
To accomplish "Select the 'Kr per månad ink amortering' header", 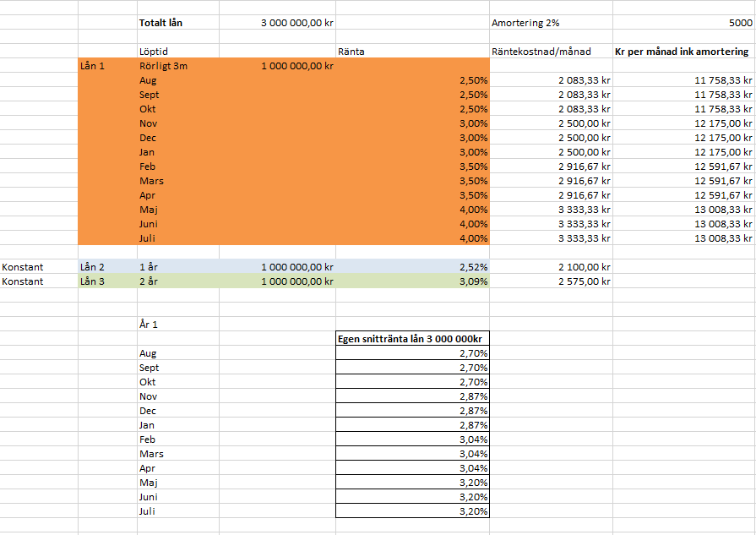I will [x=682, y=52].
